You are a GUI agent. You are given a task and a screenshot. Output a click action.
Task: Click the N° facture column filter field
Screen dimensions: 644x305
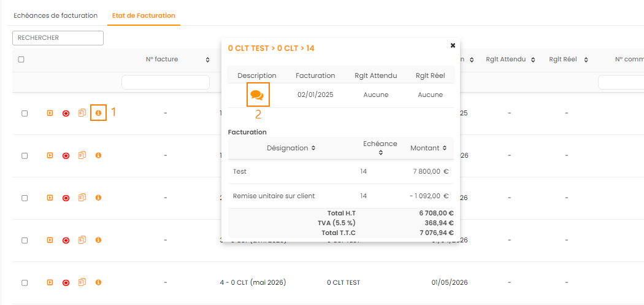166,82
